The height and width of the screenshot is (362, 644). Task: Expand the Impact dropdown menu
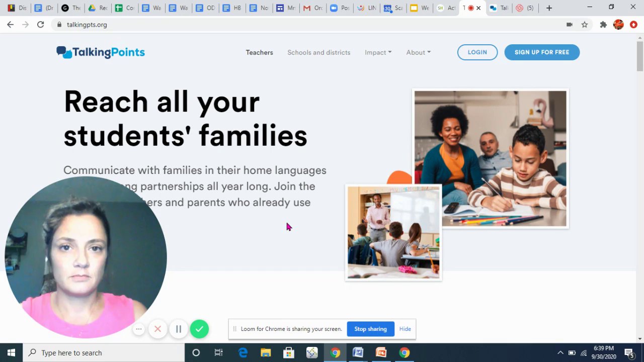tap(378, 52)
